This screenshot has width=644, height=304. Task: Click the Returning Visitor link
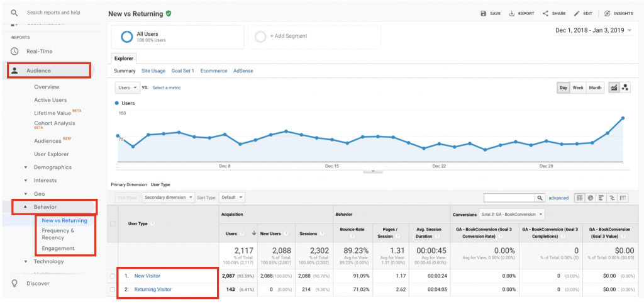point(153,290)
